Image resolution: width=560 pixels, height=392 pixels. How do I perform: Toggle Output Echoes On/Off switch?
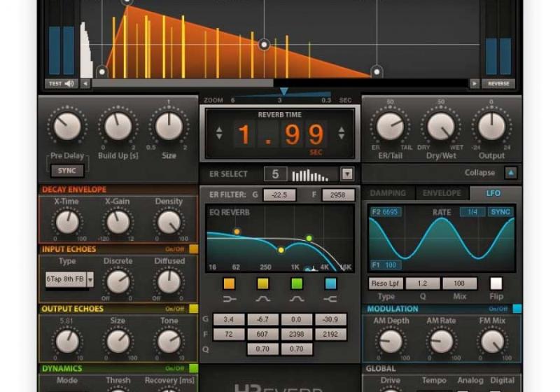(x=193, y=309)
